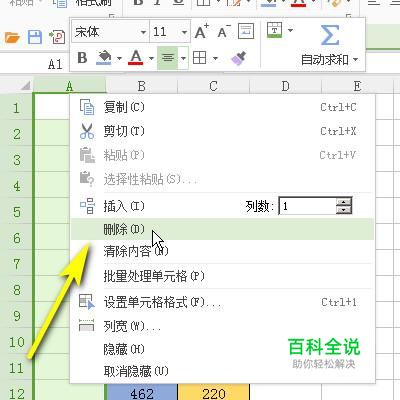Open the font color dropdown arrow
The image size is (400, 400).
click(151, 59)
